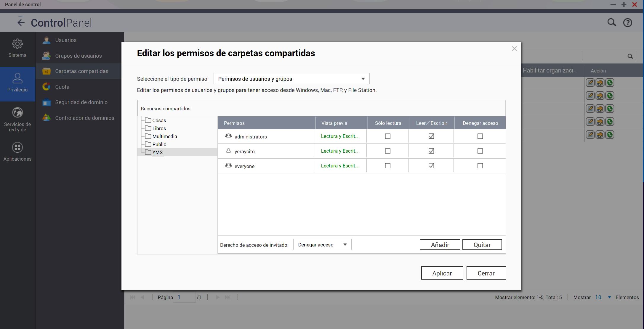Image resolution: width=644 pixels, height=329 pixels.
Task: Click the Aplicar button
Action: [x=442, y=273]
